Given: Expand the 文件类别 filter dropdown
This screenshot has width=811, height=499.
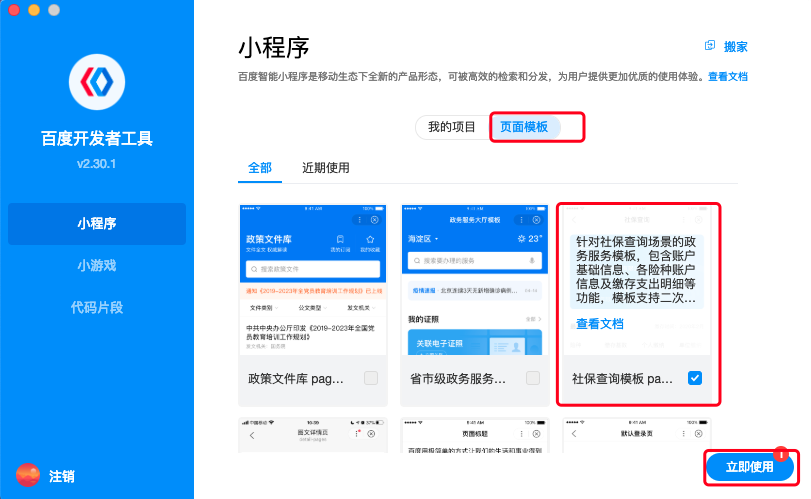Looking at the screenshot, I should 263,308.
